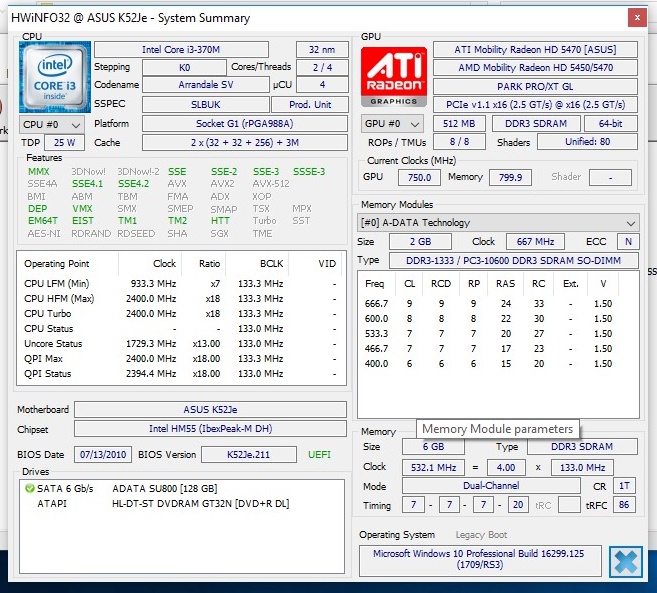Click the TDP value 25 W
The width and height of the screenshot is (657, 593).
coord(64,142)
